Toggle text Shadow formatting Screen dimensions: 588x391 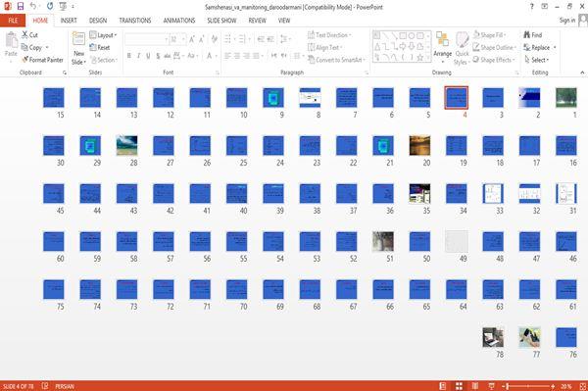pyautogui.click(x=158, y=56)
